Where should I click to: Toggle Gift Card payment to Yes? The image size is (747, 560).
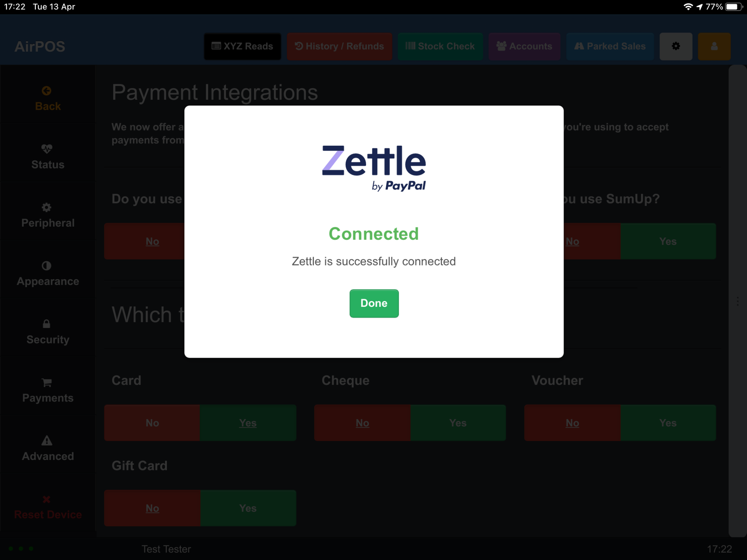248,507
